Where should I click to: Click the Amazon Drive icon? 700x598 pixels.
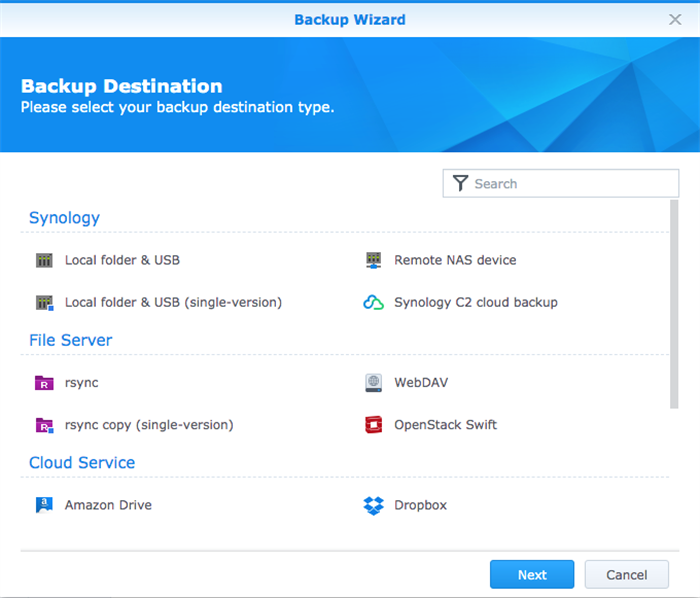point(44,505)
